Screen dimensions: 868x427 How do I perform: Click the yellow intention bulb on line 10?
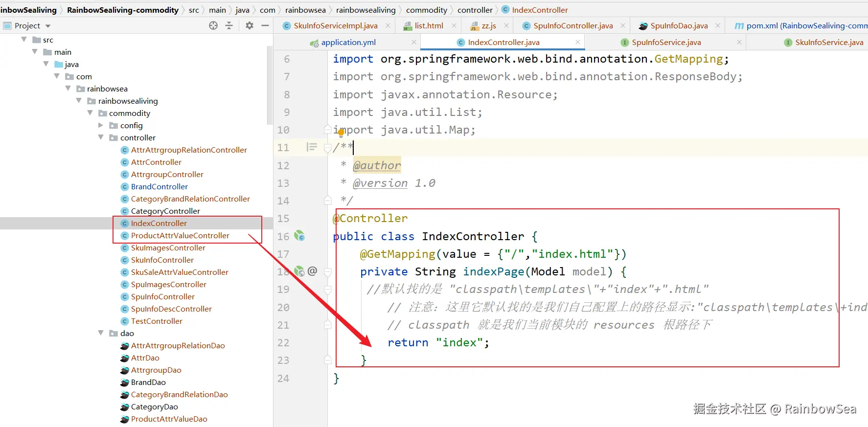341,133
